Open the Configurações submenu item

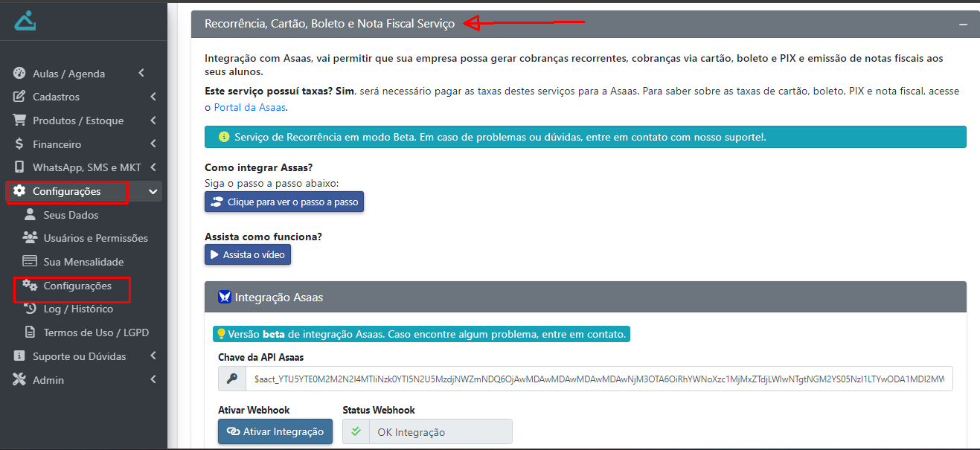77,286
